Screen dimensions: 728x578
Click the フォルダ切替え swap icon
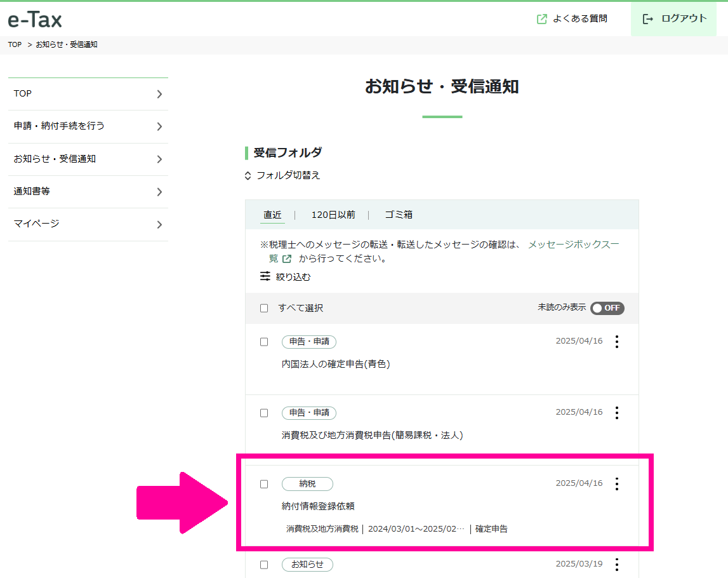pyautogui.click(x=247, y=176)
